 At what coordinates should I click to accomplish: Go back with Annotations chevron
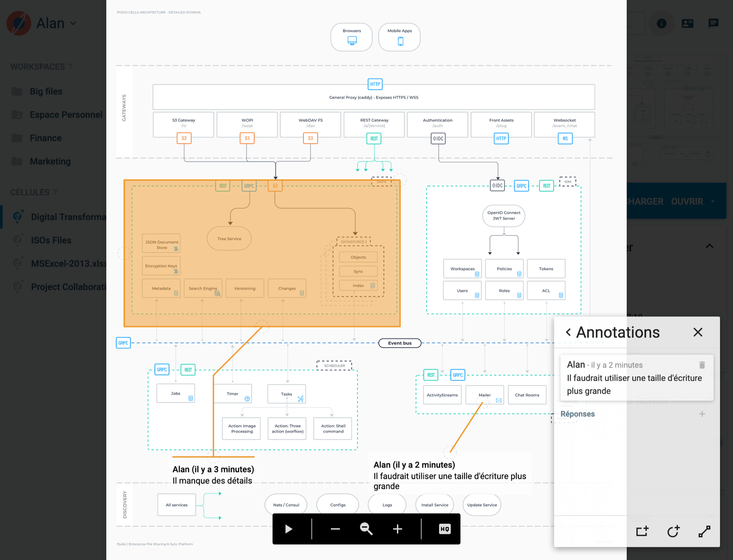568,332
